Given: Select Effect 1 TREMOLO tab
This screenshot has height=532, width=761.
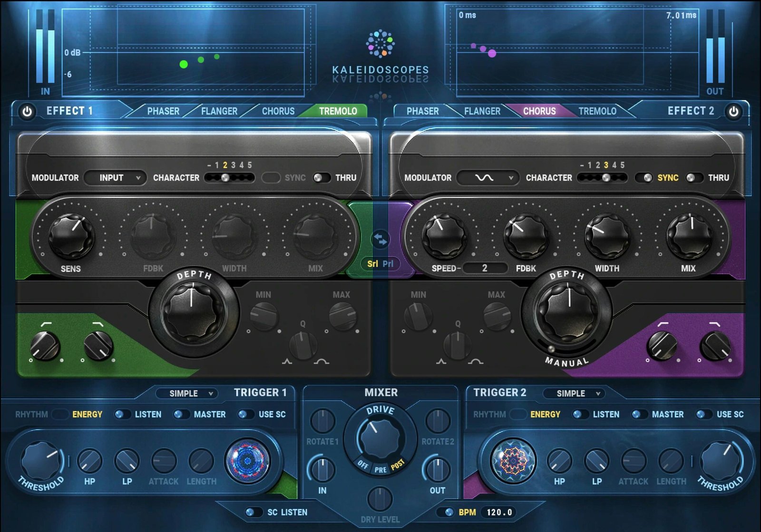Looking at the screenshot, I should click(x=338, y=111).
